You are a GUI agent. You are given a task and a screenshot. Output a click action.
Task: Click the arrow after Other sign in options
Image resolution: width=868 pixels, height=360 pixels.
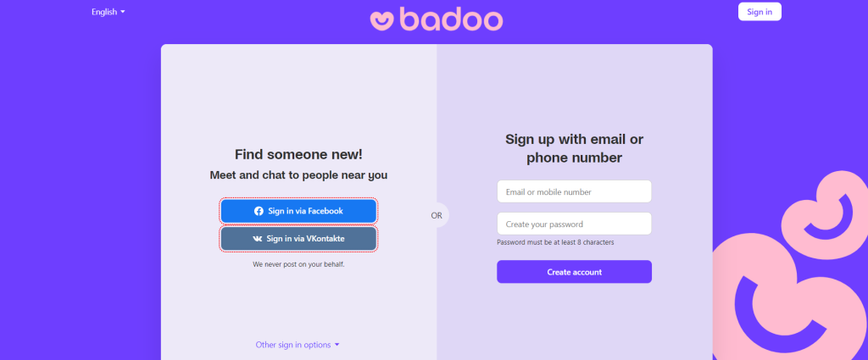[337, 345]
